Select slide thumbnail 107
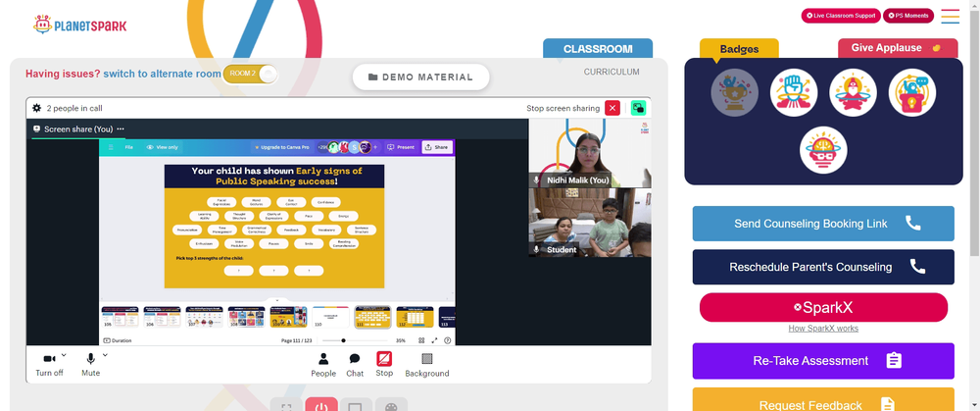The width and height of the screenshot is (980, 411). [x=205, y=317]
